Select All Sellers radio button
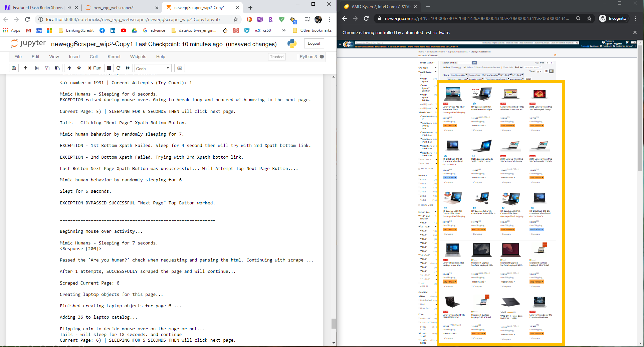This screenshot has height=347, width=644. pyautogui.click(x=463, y=67)
